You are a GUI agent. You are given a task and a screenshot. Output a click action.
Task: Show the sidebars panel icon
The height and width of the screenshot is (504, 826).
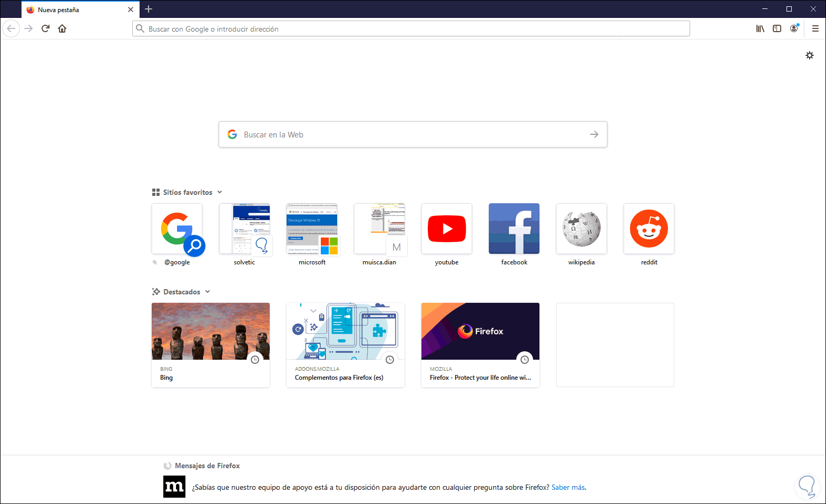(x=777, y=28)
